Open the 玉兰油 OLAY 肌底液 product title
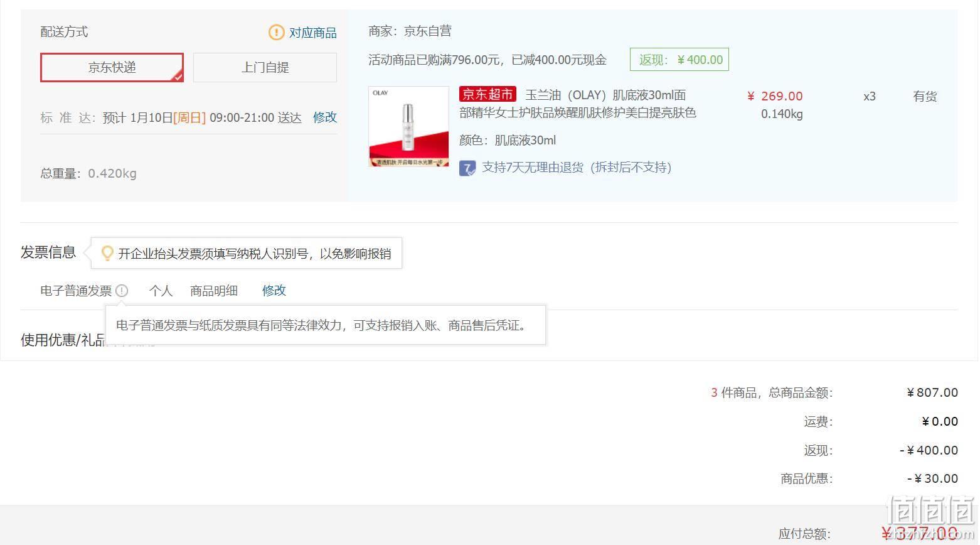Image resolution: width=980 pixels, height=545 pixels. (578, 104)
